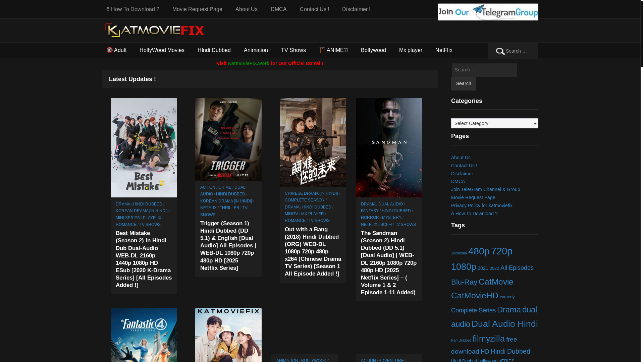
Task: Open DMCA in sidebar Pages
Action: pyautogui.click(x=458, y=181)
